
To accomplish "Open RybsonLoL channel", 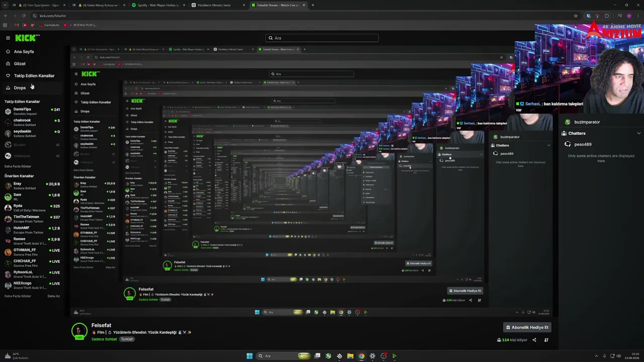I will [x=32, y=274].
